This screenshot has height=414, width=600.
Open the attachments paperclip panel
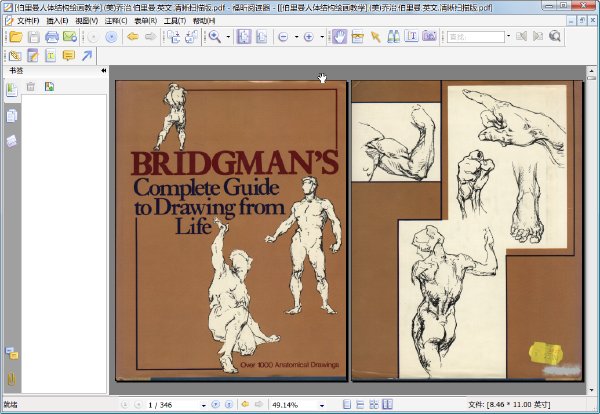[11, 378]
